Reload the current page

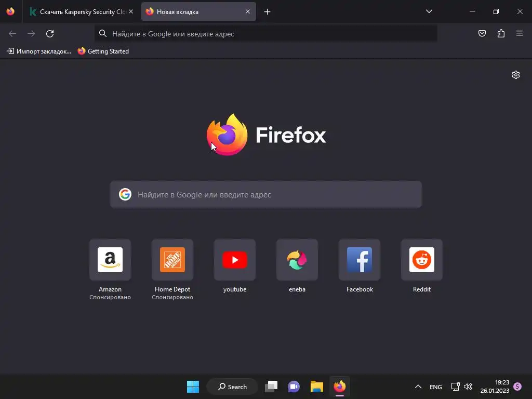click(x=50, y=34)
